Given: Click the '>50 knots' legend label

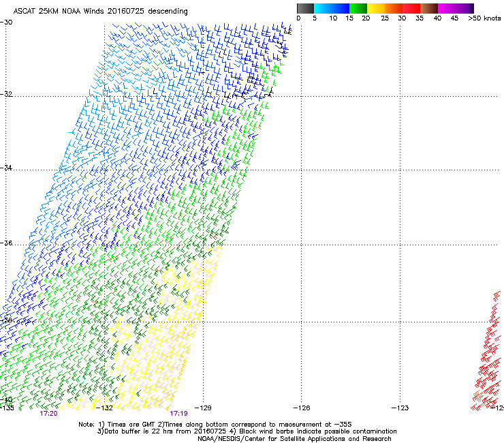Looking at the screenshot, I should pos(484,18).
